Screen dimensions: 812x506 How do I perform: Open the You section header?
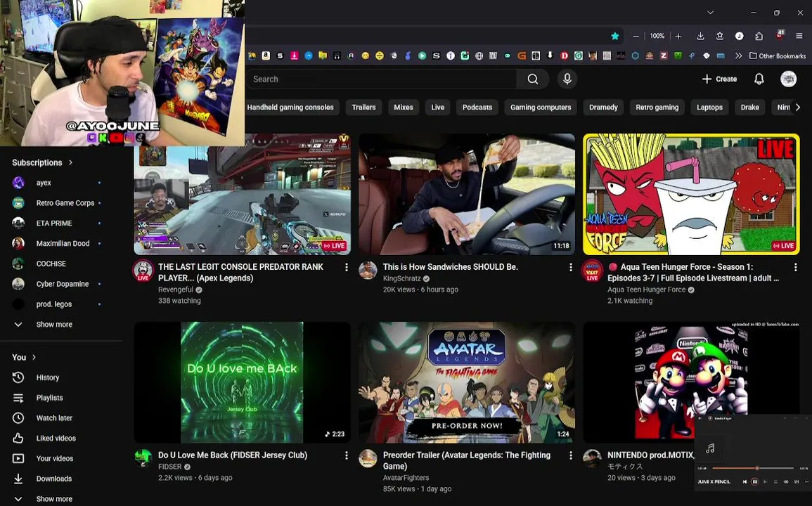(x=24, y=357)
